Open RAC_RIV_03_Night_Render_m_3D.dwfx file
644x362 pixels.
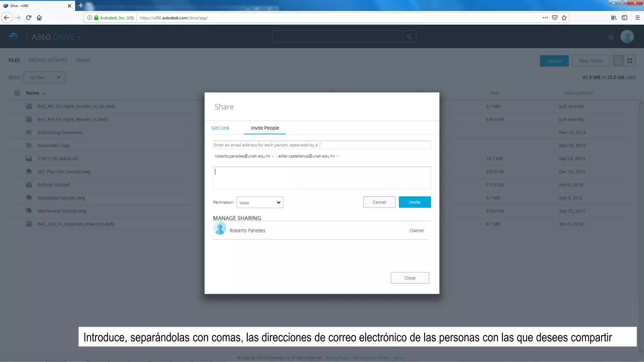pos(76,106)
